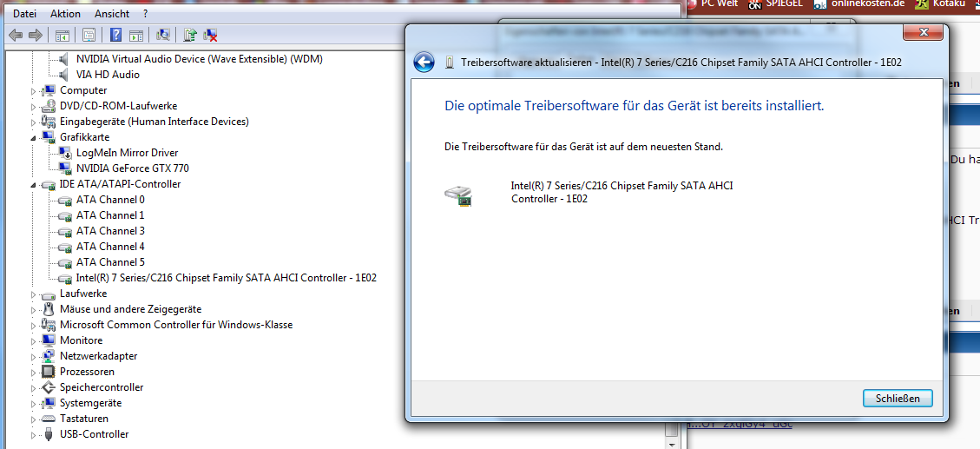
Task: Select ATA Channel 3
Action: 110,231
